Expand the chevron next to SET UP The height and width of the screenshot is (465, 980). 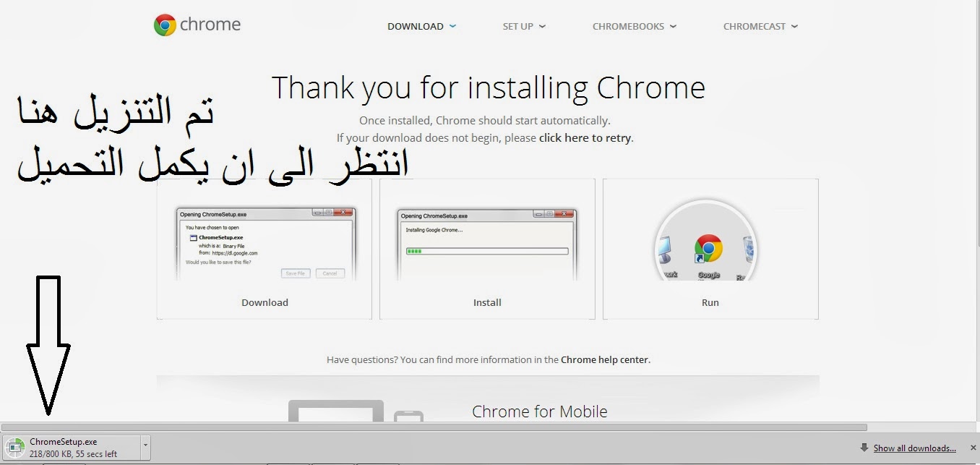[542, 26]
